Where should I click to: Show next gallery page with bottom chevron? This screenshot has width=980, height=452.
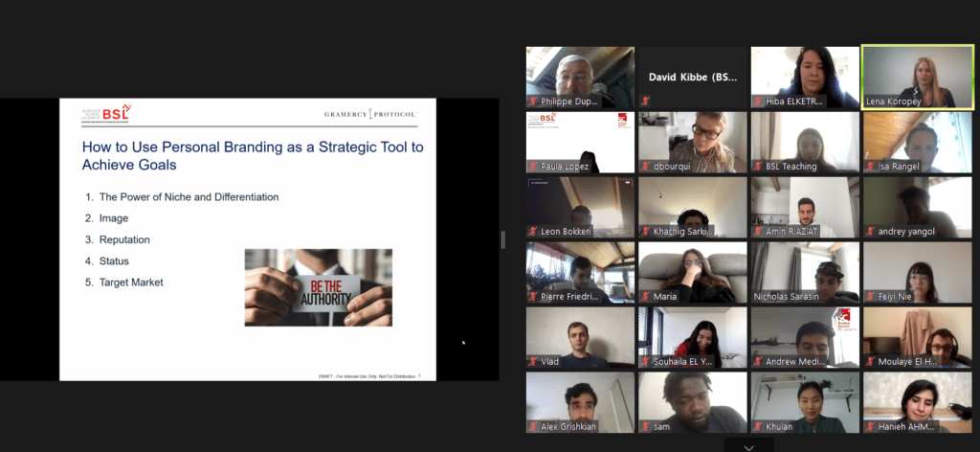(x=748, y=445)
